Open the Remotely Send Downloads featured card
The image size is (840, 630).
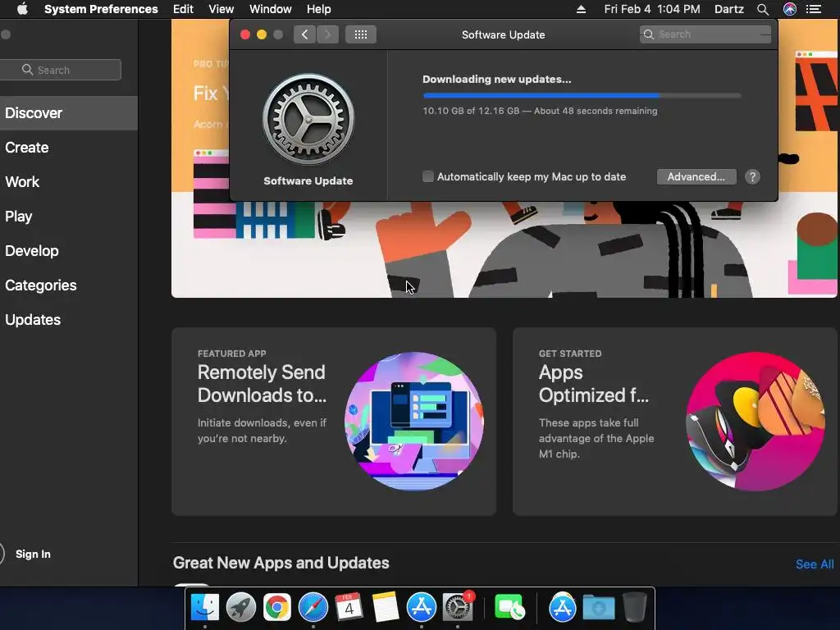point(334,422)
